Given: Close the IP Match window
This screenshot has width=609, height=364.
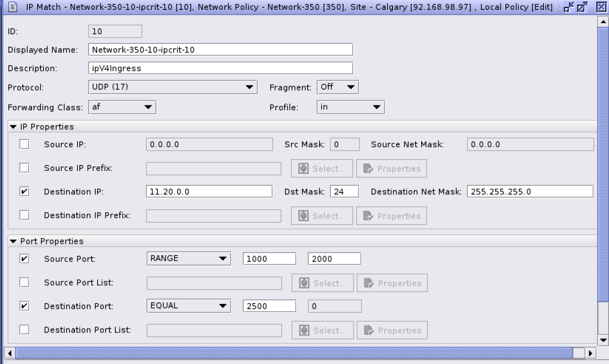Looking at the screenshot, I should tap(601, 7).
